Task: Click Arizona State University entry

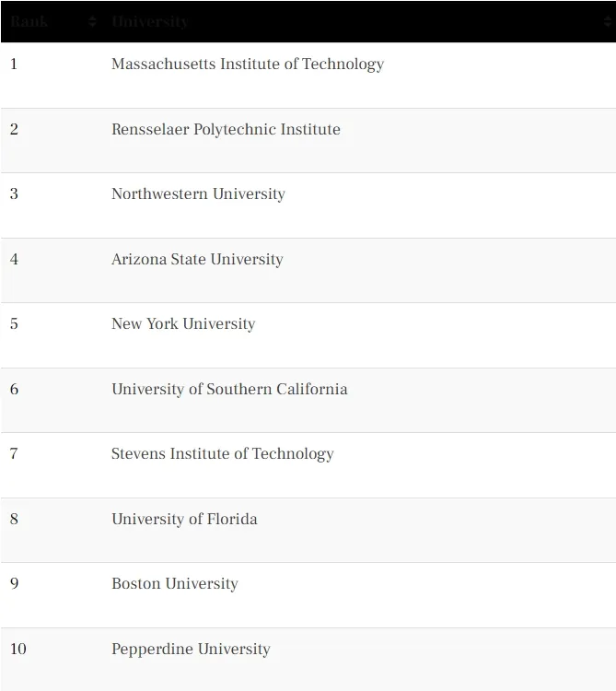Action: [197, 260]
